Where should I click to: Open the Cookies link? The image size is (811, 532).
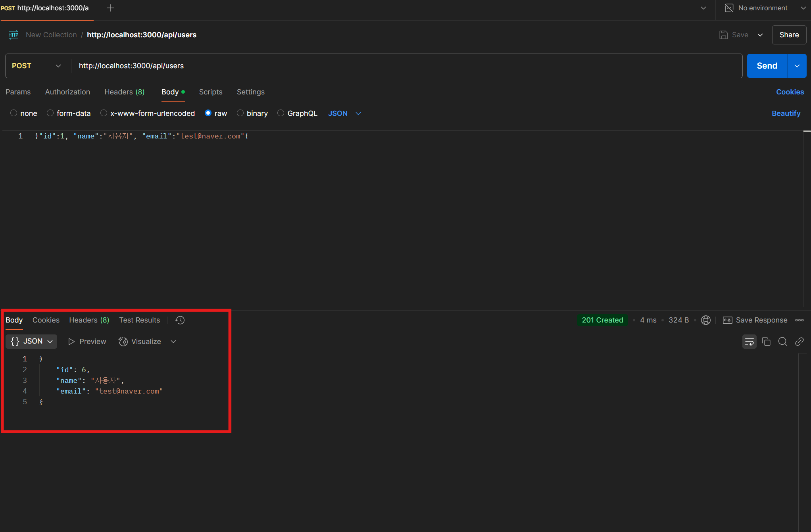(x=790, y=92)
